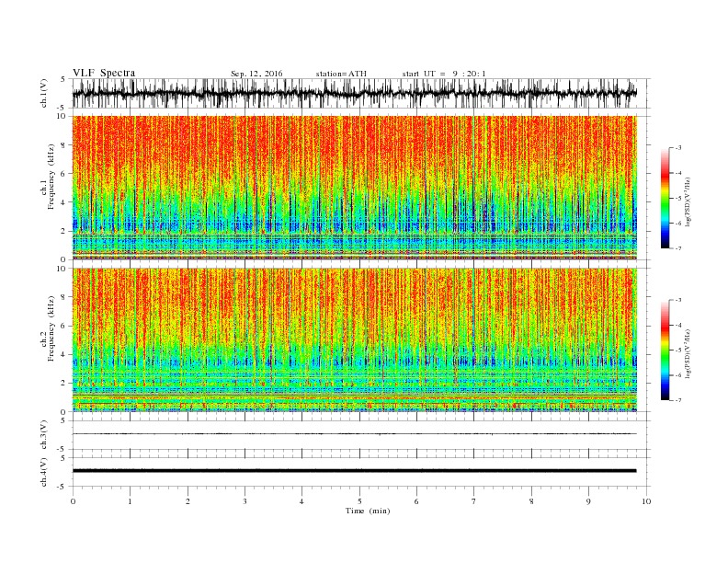Click the 8 kHz tick on ch.1 frequency axis
Image resolution: width=728 pixels, height=563 pixels.
pos(64,145)
